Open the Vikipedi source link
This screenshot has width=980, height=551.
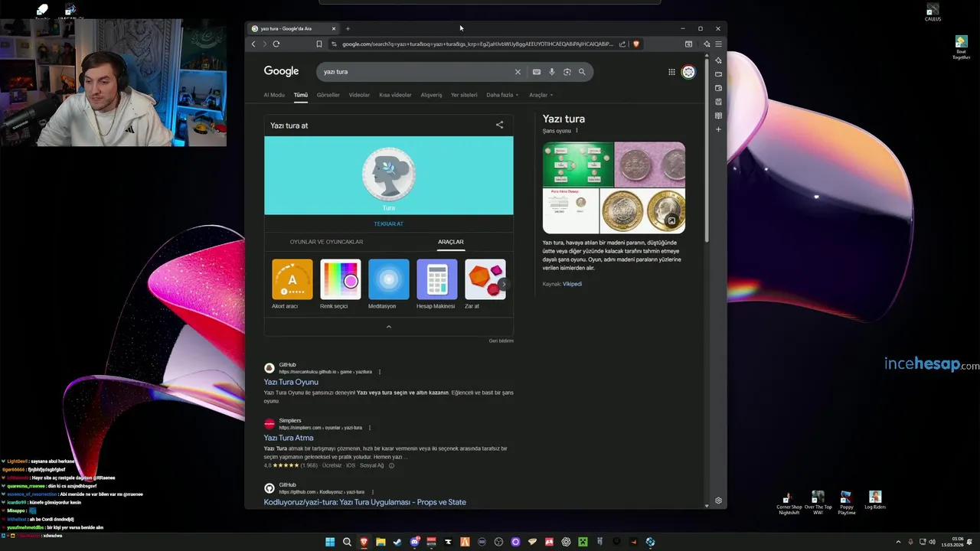572,284
